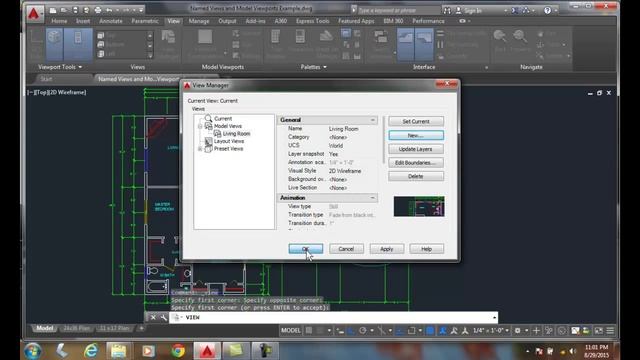
Task: Click the Windows Start orb
Action: tap(33, 351)
